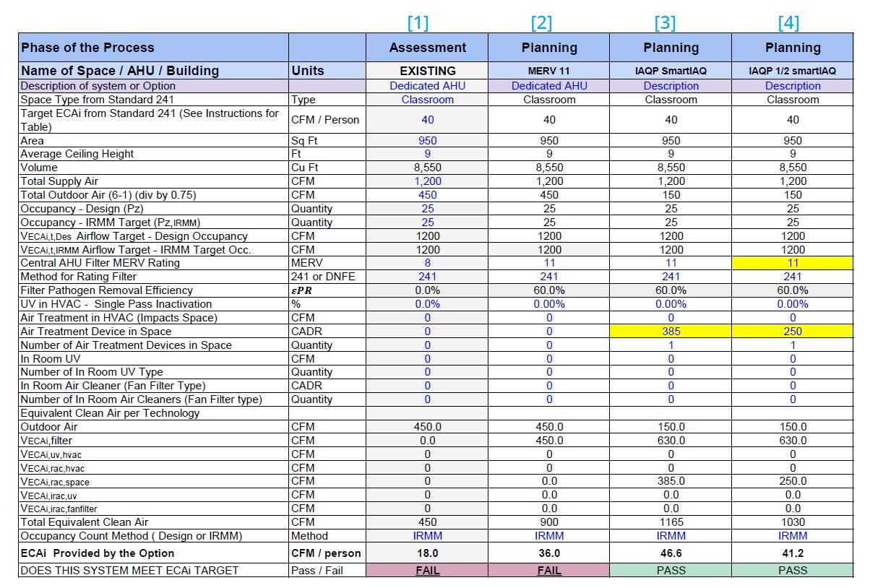
Task: Select the Average Ceiling Height row label
Action: (77, 154)
